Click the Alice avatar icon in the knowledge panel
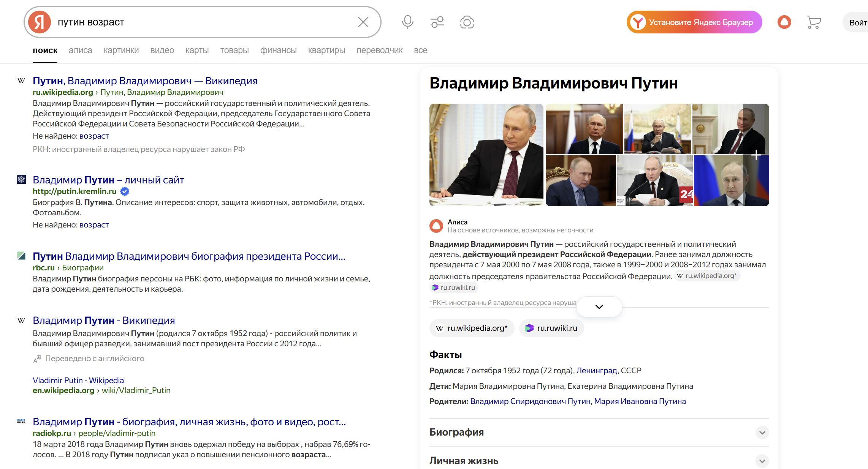The image size is (868, 469). 436,226
